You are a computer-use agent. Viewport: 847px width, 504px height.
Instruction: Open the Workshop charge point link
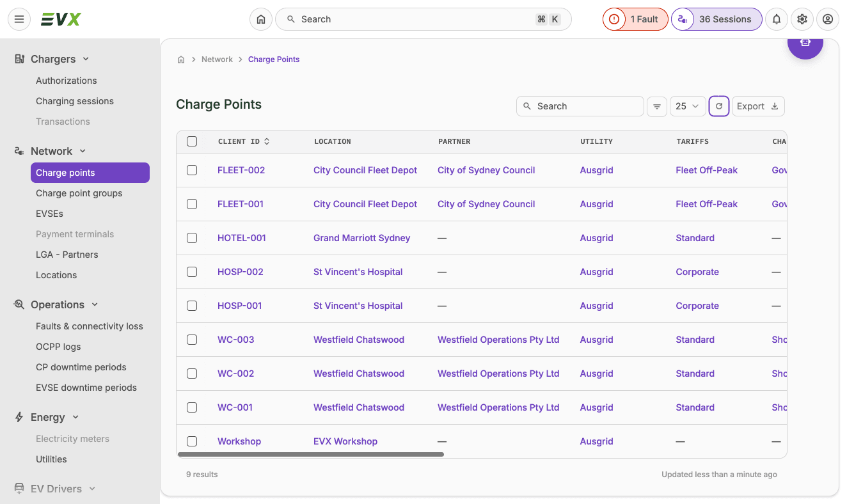pos(239,441)
